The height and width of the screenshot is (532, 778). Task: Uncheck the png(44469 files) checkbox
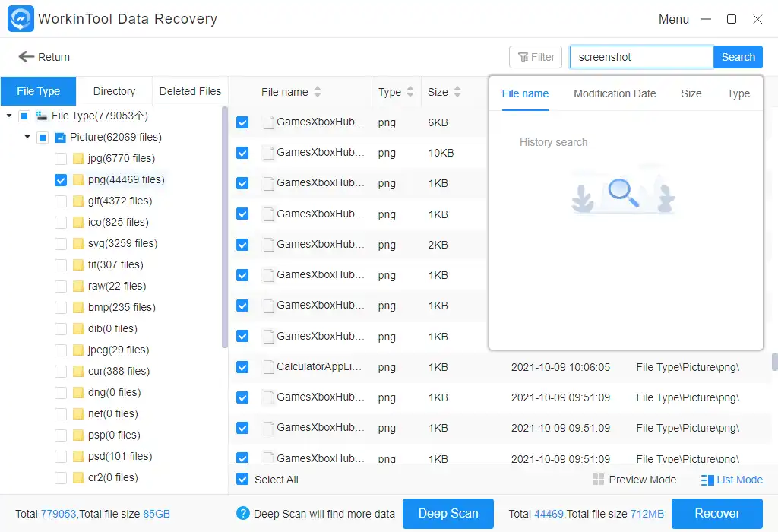(x=61, y=180)
